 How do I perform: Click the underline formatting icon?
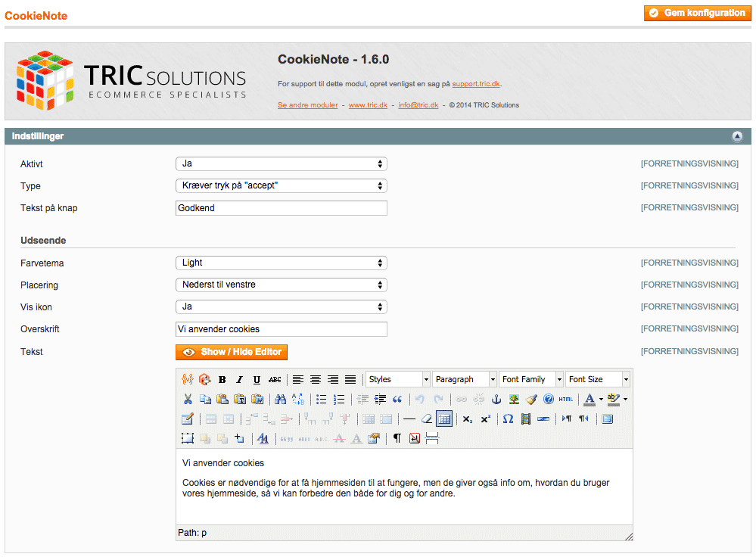[257, 379]
